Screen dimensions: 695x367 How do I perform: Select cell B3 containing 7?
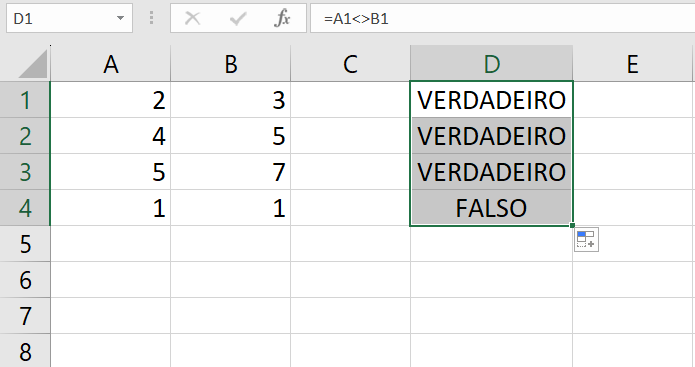tap(230, 172)
